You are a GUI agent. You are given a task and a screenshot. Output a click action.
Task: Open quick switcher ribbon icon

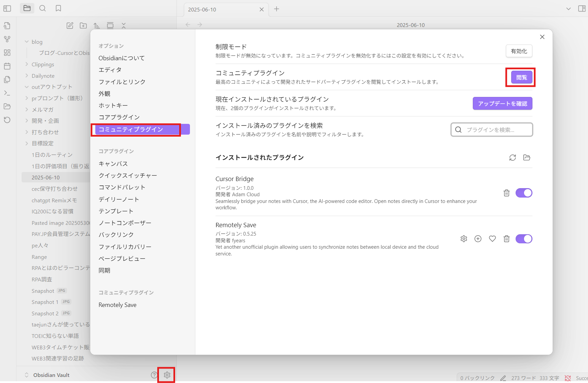[x=7, y=26]
